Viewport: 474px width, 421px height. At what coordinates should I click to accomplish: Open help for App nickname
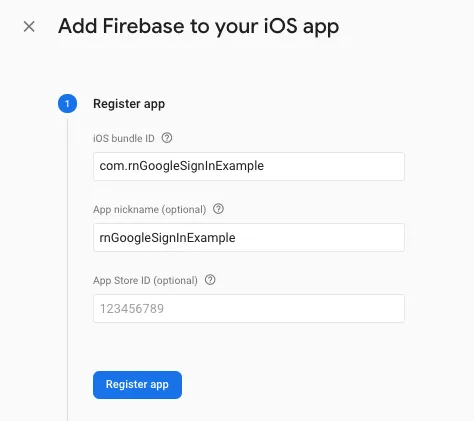point(218,209)
